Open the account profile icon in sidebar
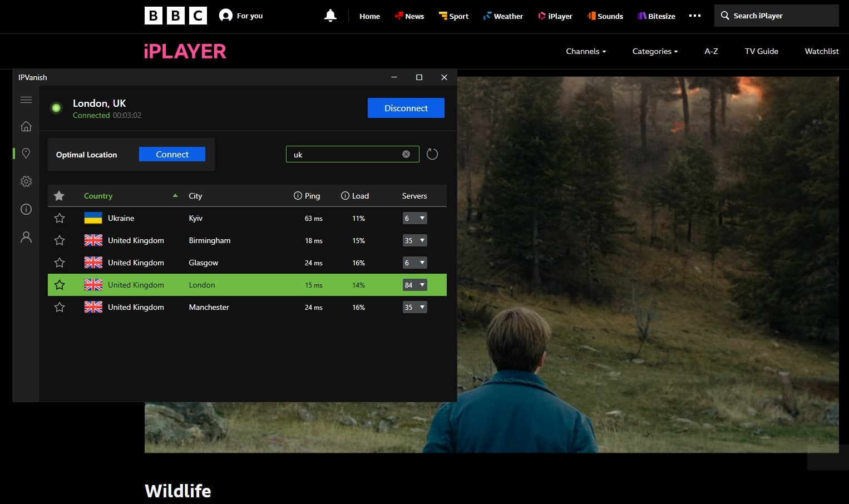849x504 pixels. tap(26, 237)
